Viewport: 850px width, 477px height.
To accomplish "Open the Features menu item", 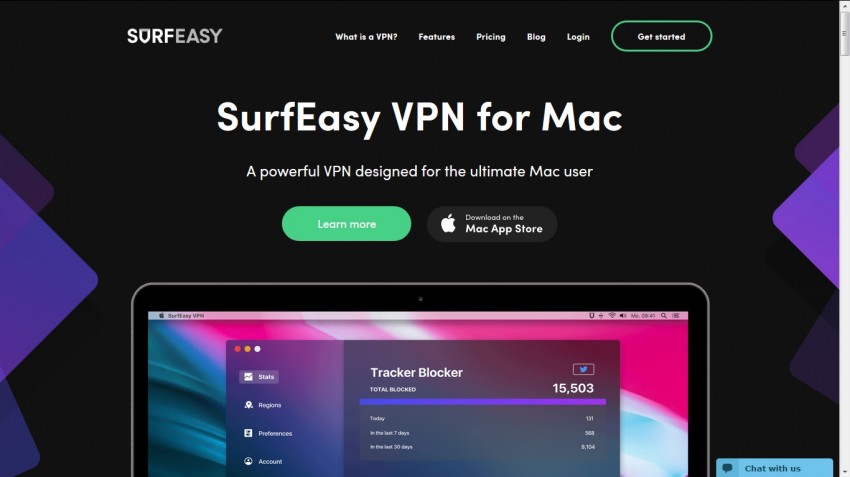I will click(436, 37).
